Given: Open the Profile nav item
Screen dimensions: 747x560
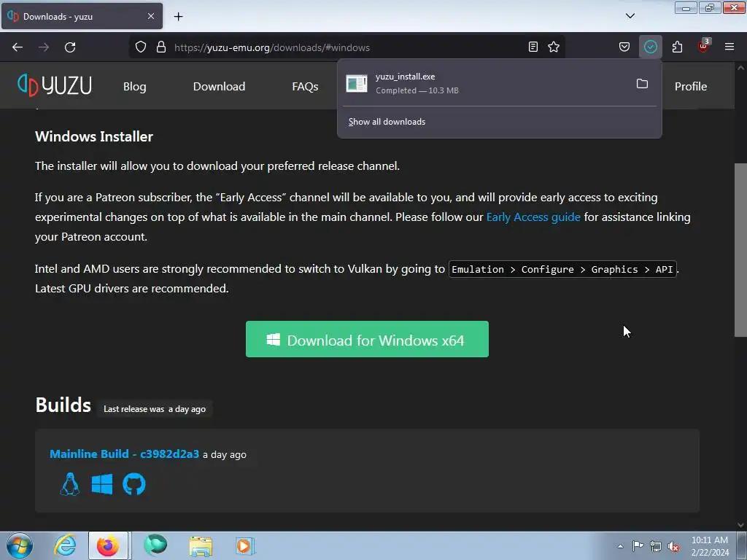Looking at the screenshot, I should click(691, 86).
